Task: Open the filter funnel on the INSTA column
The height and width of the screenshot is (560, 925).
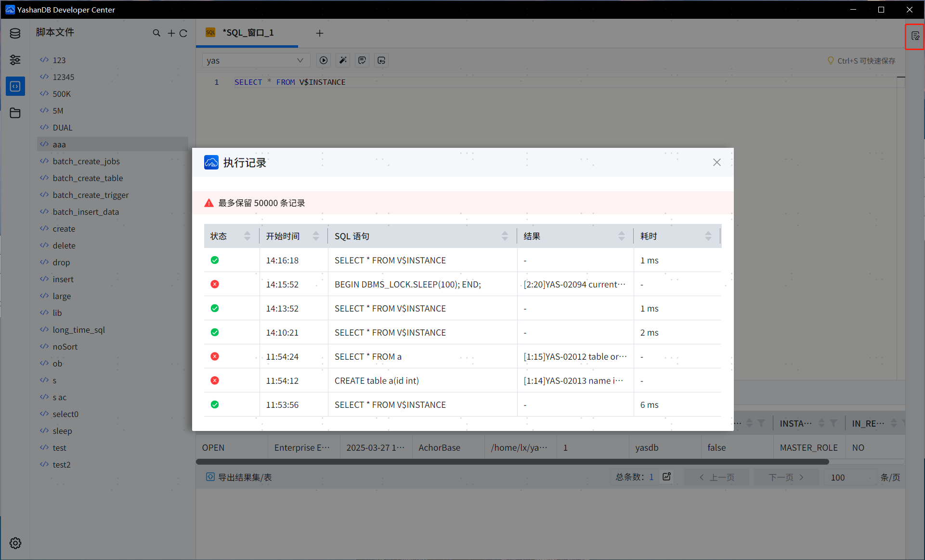Action: click(x=834, y=423)
